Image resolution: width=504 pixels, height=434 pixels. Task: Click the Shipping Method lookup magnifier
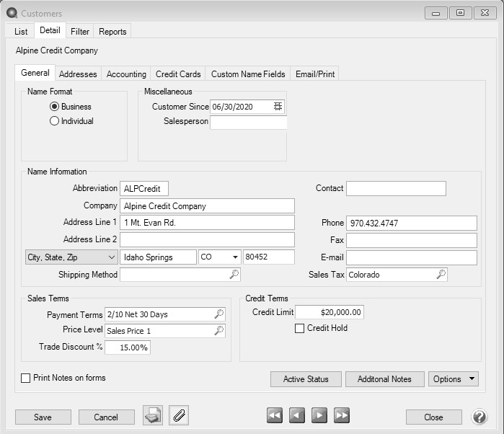[x=234, y=274]
